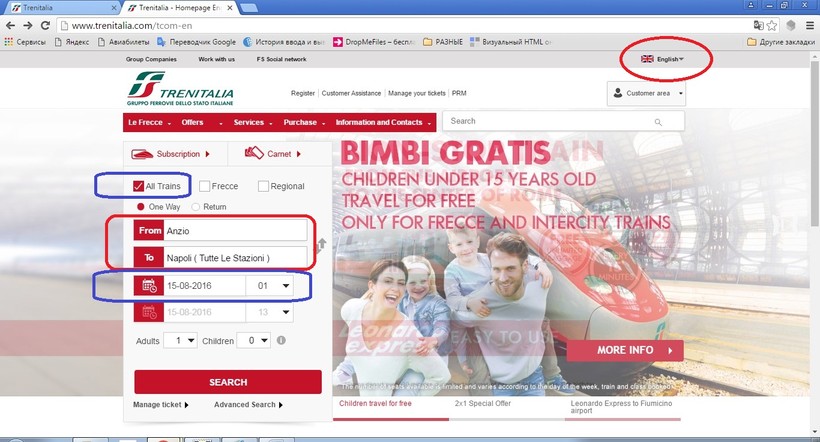Viewport: 820px width, 442px height.
Task: Open the Group Companies link
Action: 151,59
